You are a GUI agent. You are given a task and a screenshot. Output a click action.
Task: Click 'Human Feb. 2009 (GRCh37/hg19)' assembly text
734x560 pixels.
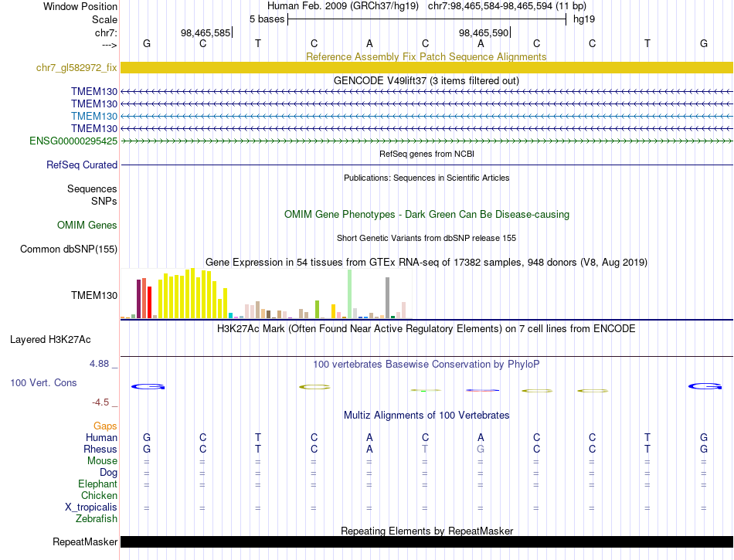coord(342,6)
